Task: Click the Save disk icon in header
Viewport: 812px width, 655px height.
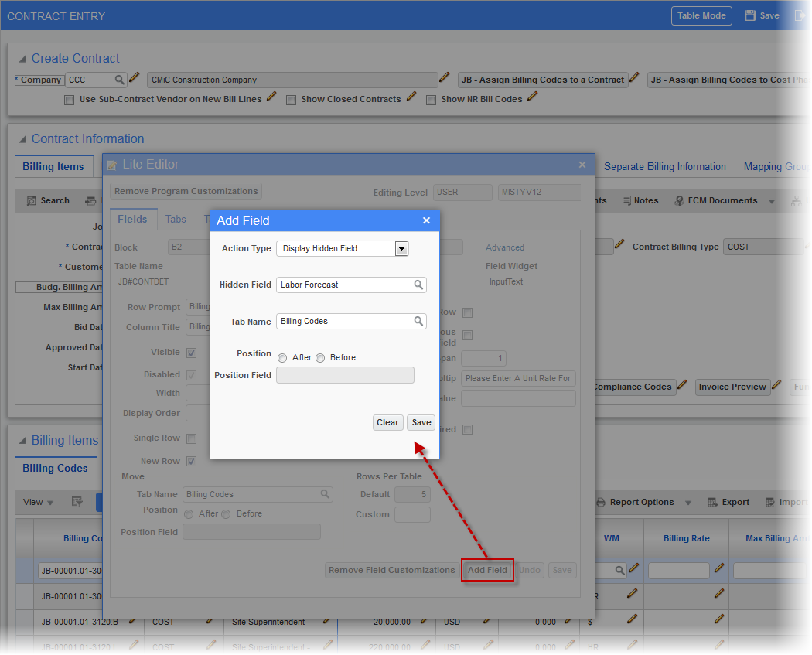Action: tap(749, 15)
